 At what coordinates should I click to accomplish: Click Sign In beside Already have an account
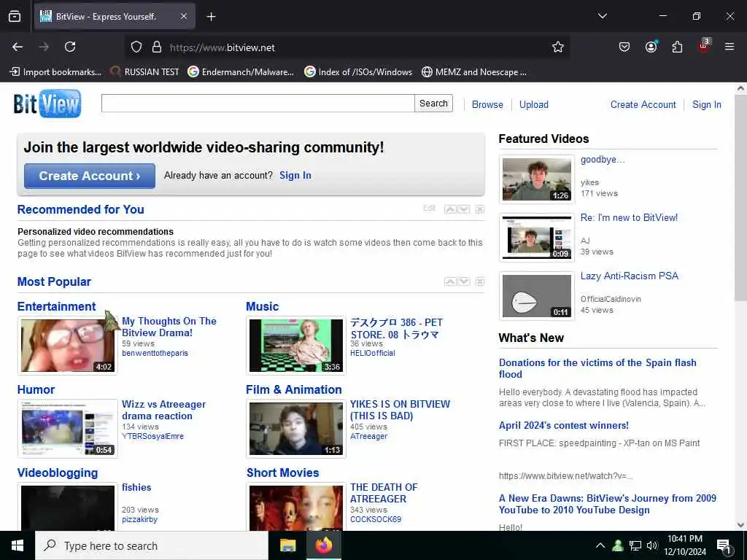[295, 175]
